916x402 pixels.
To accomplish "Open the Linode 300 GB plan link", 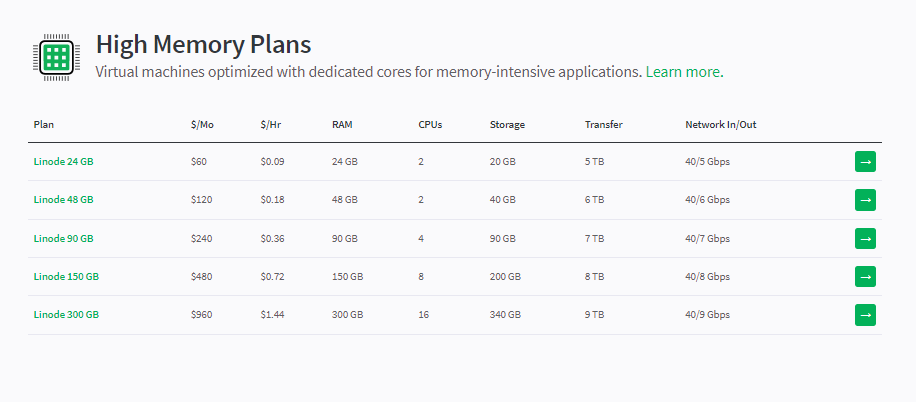I will pos(66,315).
